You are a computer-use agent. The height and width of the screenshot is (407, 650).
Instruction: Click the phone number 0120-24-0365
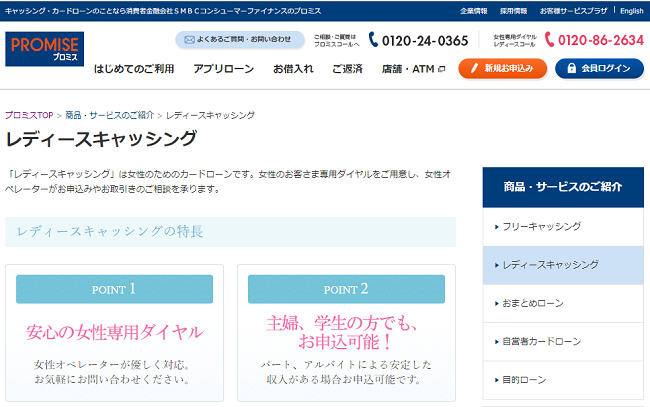(x=425, y=41)
